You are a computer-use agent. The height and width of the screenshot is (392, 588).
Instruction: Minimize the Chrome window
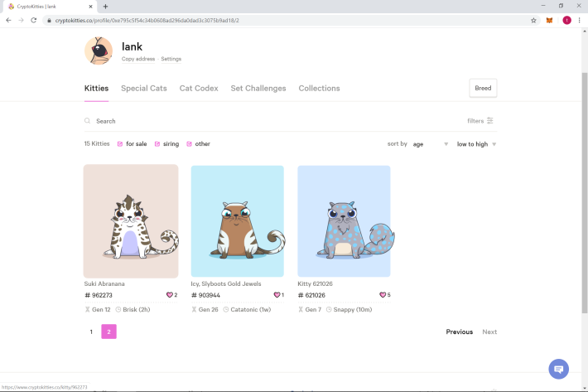[543, 6]
